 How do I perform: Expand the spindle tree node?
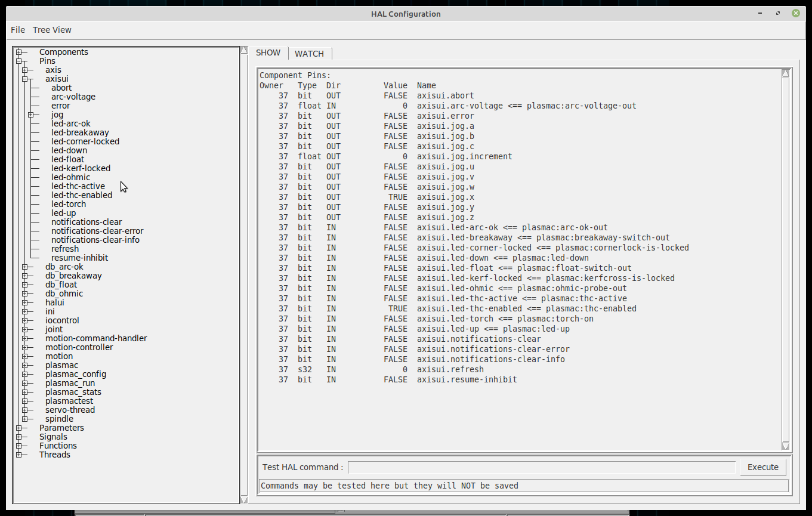tap(24, 419)
